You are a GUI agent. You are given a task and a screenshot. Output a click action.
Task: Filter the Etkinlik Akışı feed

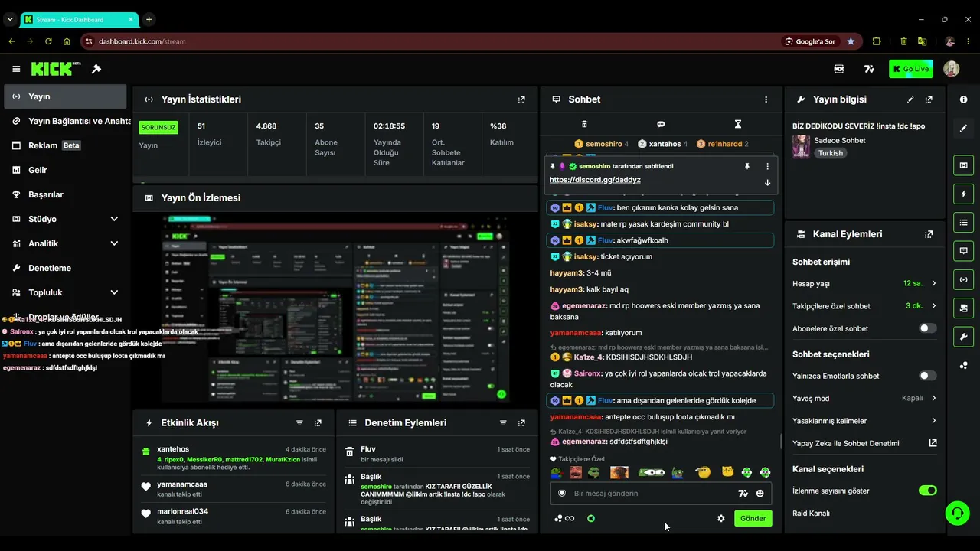pyautogui.click(x=299, y=422)
